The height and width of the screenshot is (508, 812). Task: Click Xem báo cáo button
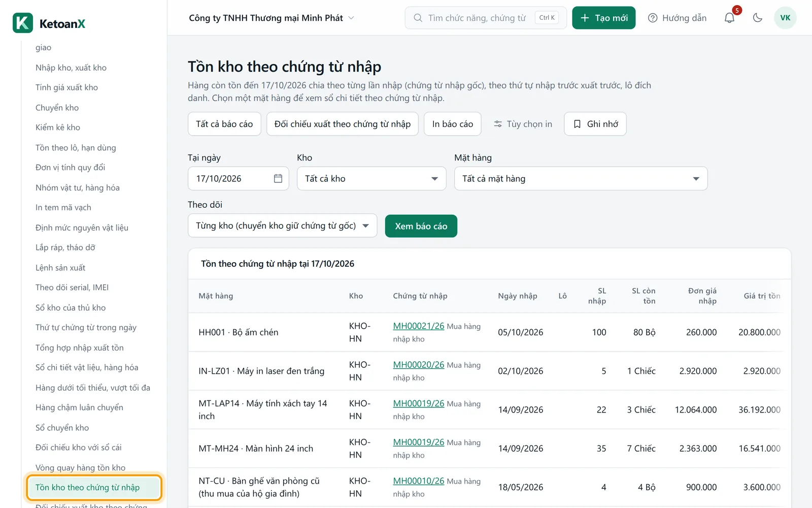tap(421, 226)
